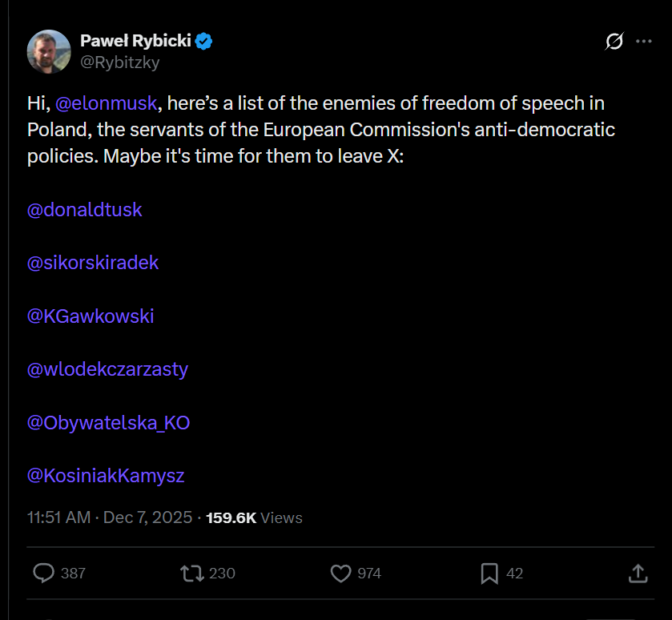
Task: Repost this post using the retweet icon
Action: click(191, 573)
